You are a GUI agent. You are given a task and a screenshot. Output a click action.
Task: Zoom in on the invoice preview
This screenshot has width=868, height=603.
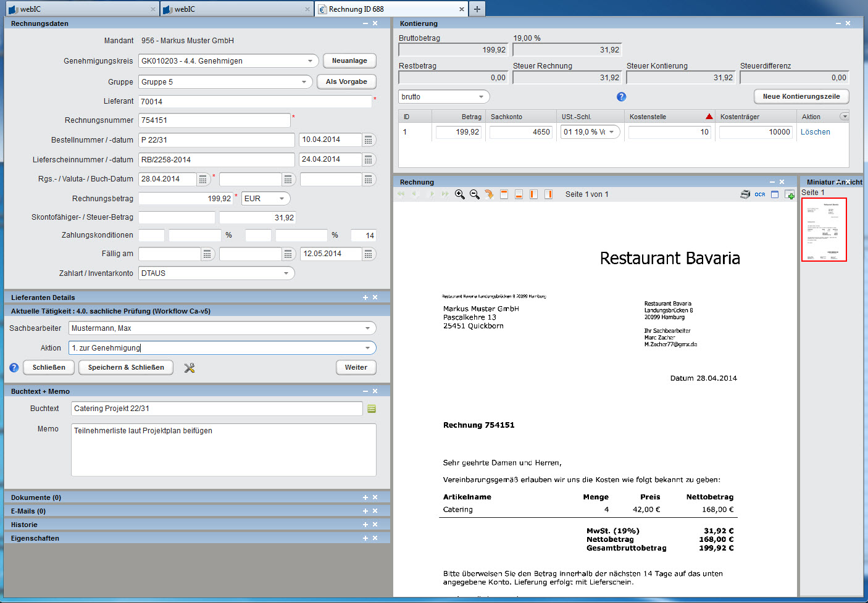pyautogui.click(x=459, y=194)
